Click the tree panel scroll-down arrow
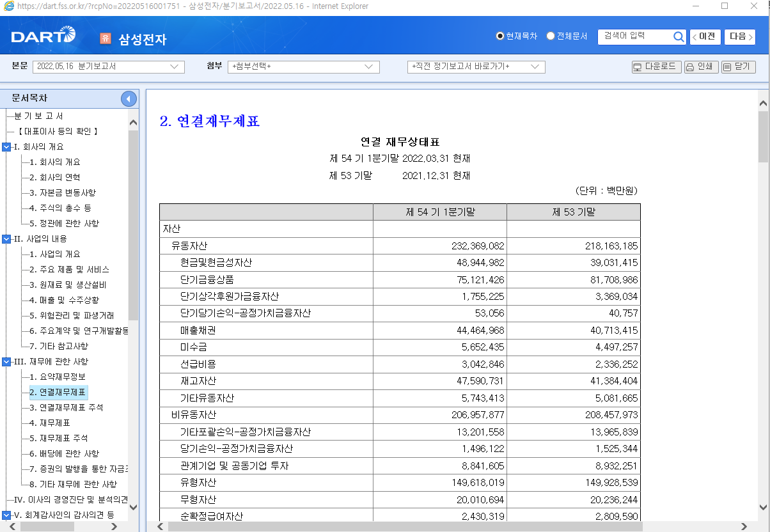Viewport: 770px width, 532px height. (x=133, y=507)
